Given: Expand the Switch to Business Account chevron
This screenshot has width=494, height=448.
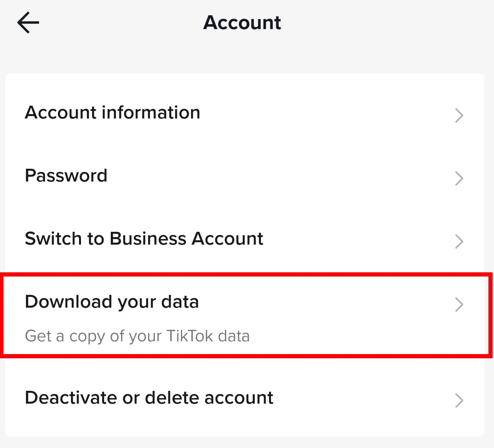Looking at the screenshot, I should [459, 241].
